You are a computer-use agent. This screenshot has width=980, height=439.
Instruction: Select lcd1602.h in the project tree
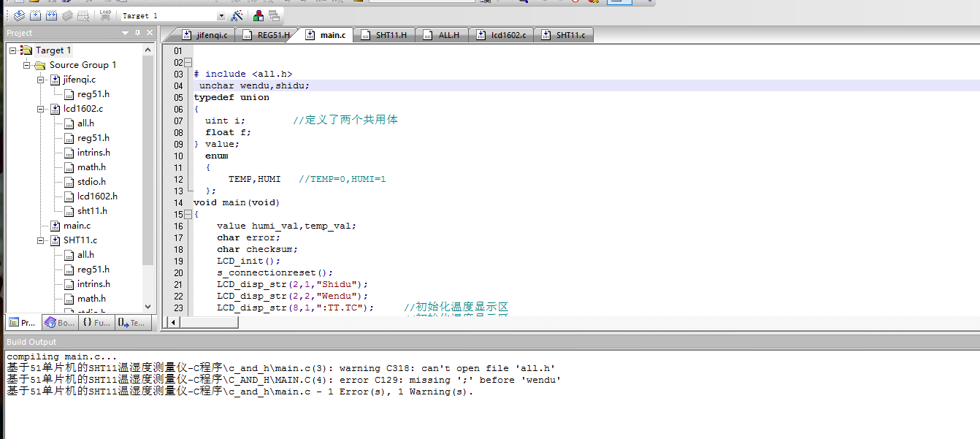pos(97,196)
